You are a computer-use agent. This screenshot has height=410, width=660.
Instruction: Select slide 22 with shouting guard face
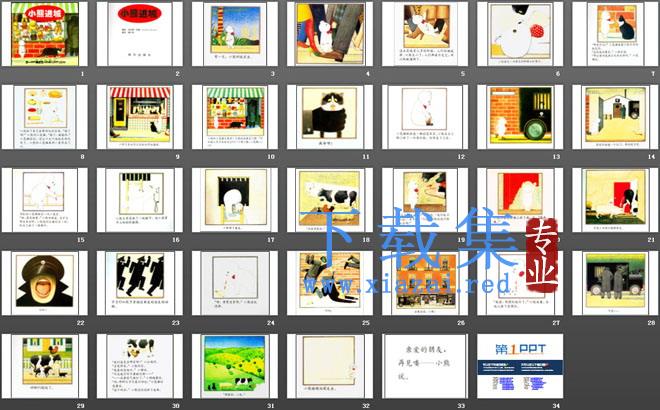[45, 283]
